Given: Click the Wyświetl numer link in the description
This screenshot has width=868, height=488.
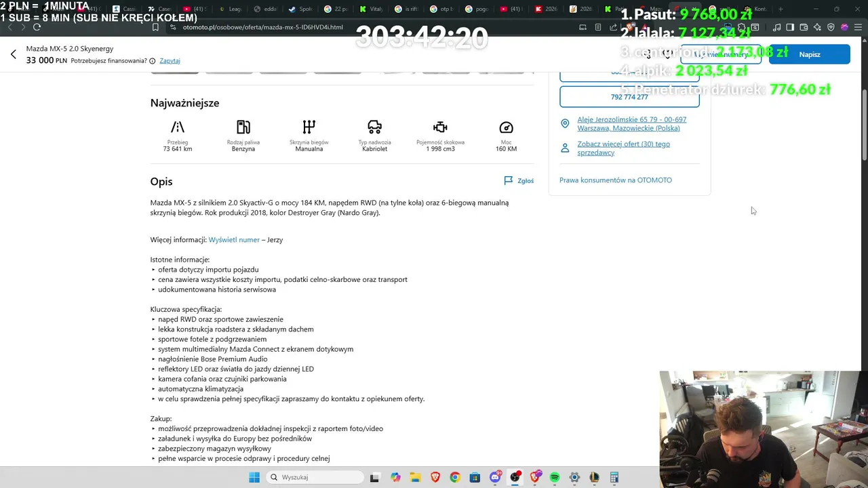Looking at the screenshot, I should [x=234, y=240].
